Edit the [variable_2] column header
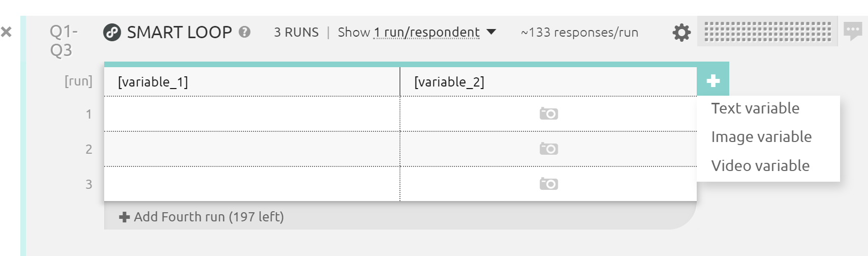This screenshot has width=868, height=256. click(x=449, y=82)
